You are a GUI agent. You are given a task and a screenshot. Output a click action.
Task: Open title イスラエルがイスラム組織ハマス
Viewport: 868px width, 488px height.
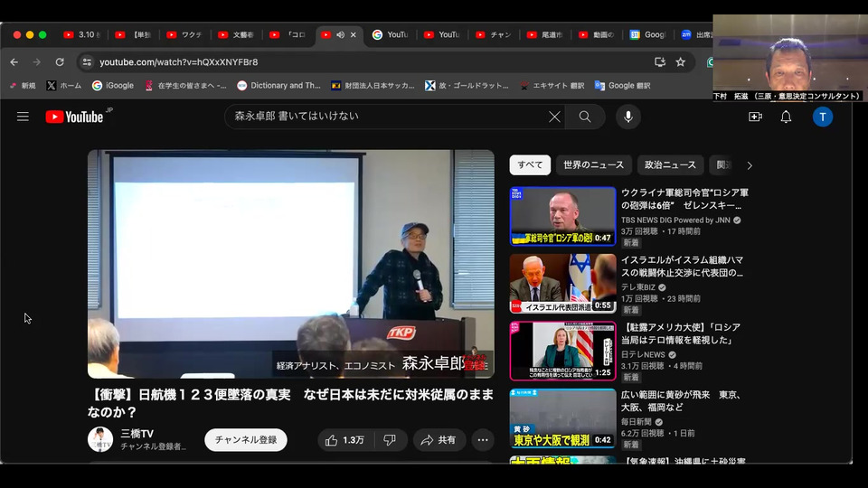point(682,266)
